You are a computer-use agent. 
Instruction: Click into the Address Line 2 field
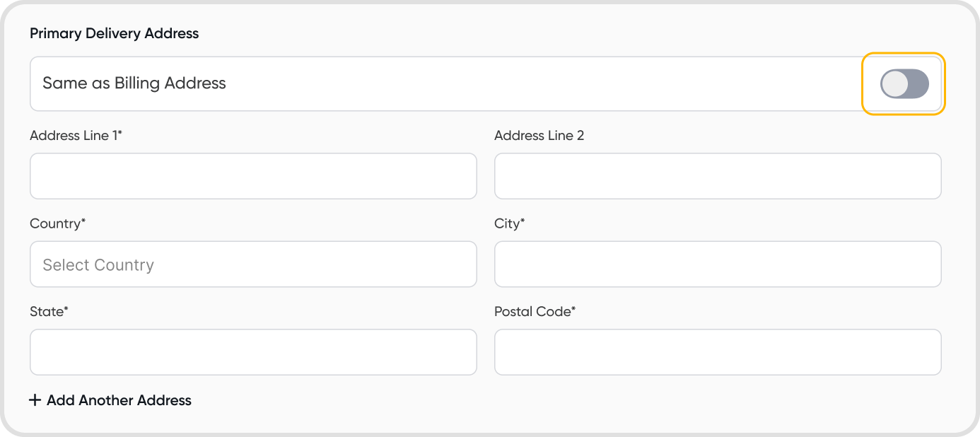coord(718,176)
